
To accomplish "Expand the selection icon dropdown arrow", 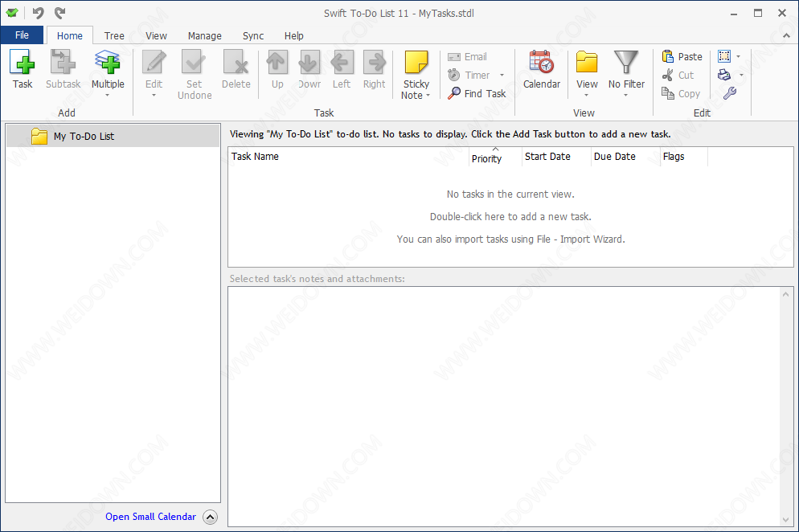I will click(739, 56).
